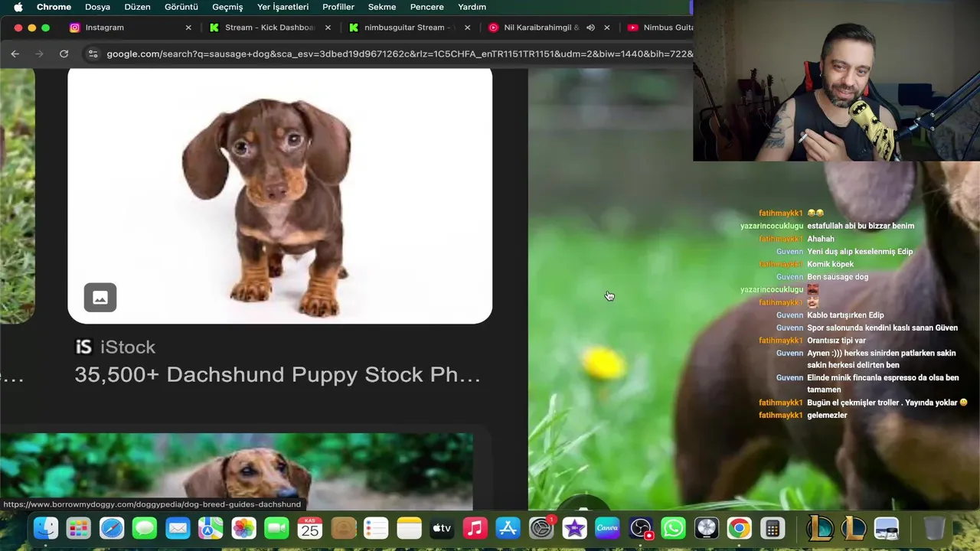
Task: Switch to the Instagram tab
Action: pos(105,28)
